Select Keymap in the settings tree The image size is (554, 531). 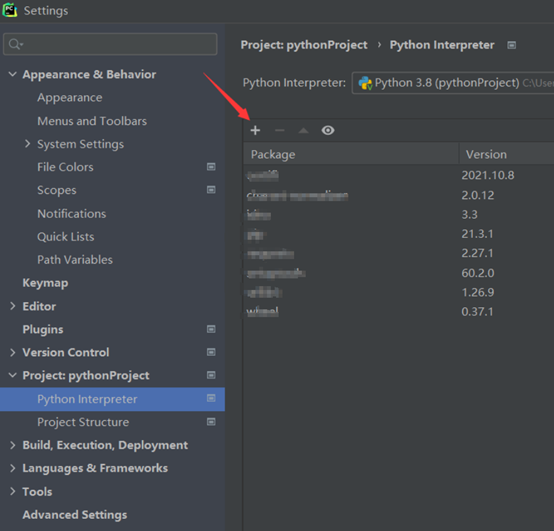pos(46,283)
